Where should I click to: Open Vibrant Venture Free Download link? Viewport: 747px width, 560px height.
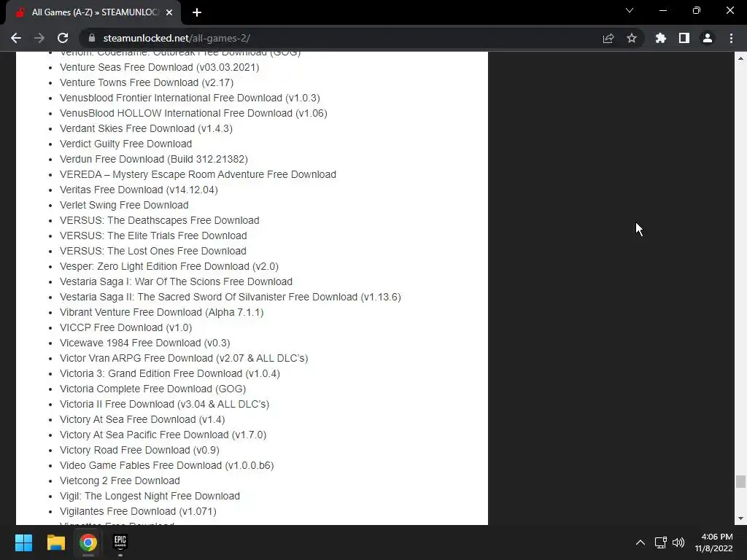[161, 312]
